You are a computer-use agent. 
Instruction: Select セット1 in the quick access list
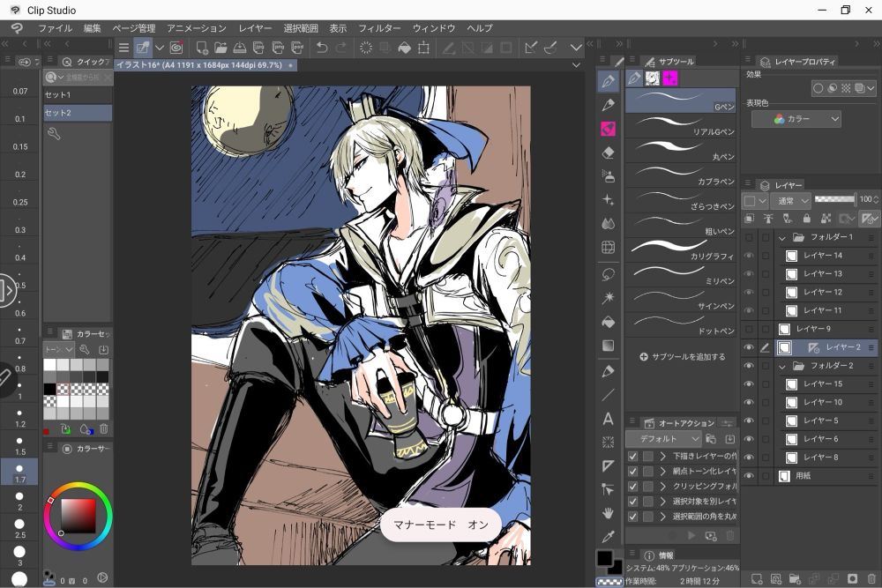pyautogui.click(x=78, y=95)
